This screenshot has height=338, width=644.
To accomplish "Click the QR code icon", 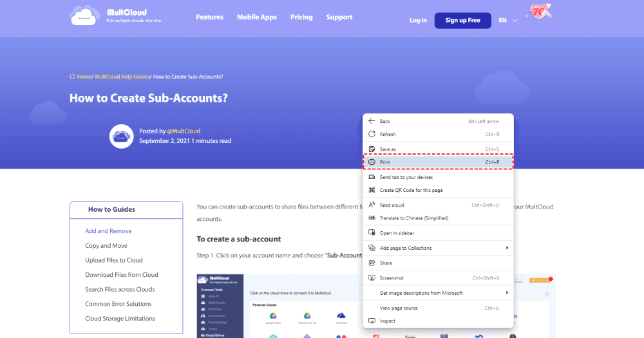I will point(372,190).
